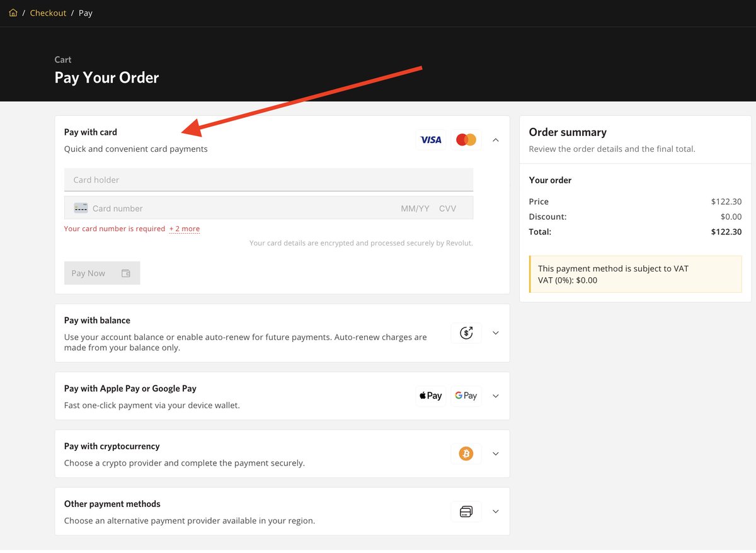Click the 'Order summary' heading
Viewport: 756px width, 553px height.
(x=568, y=132)
